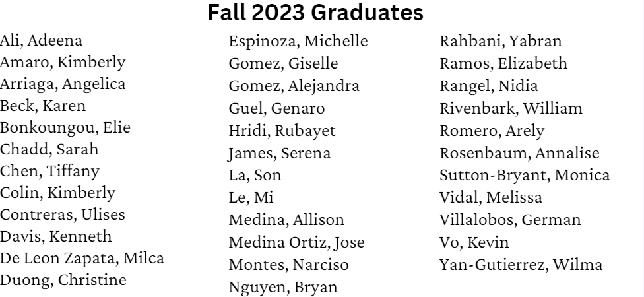The image size is (644, 297).
Task: Select the entry Amaro, Kimberly
Action: coord(63,63)
